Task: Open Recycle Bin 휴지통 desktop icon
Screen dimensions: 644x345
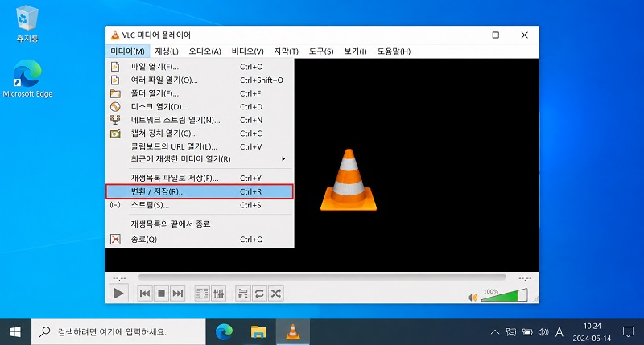Action: tap(27, 24)
